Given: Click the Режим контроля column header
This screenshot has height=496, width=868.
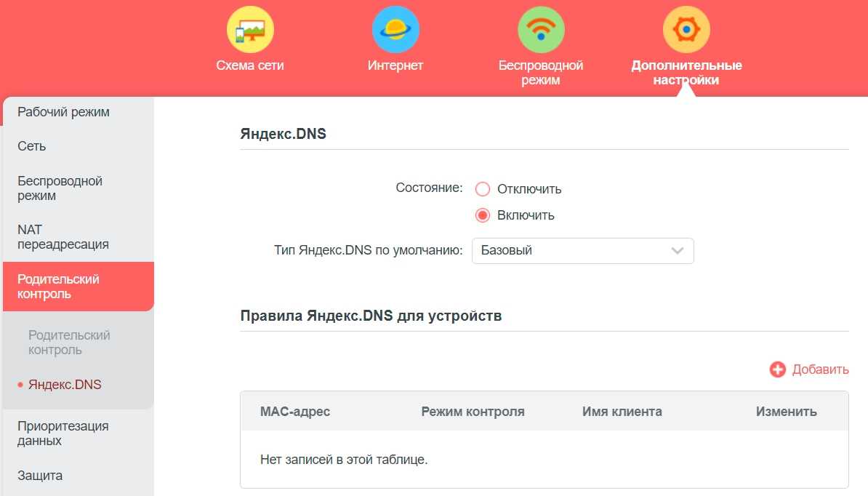Looking at the screenshot, I should click(x=473, y=412).
